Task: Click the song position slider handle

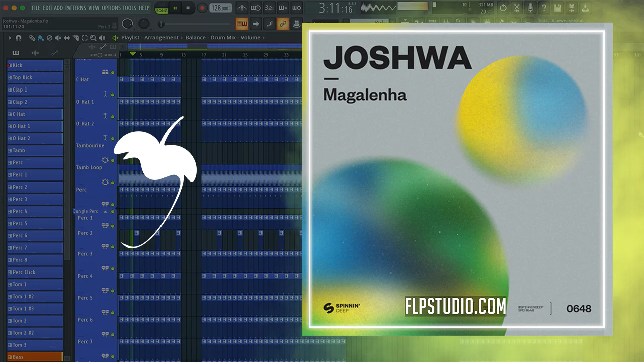Action: [161, 24]
